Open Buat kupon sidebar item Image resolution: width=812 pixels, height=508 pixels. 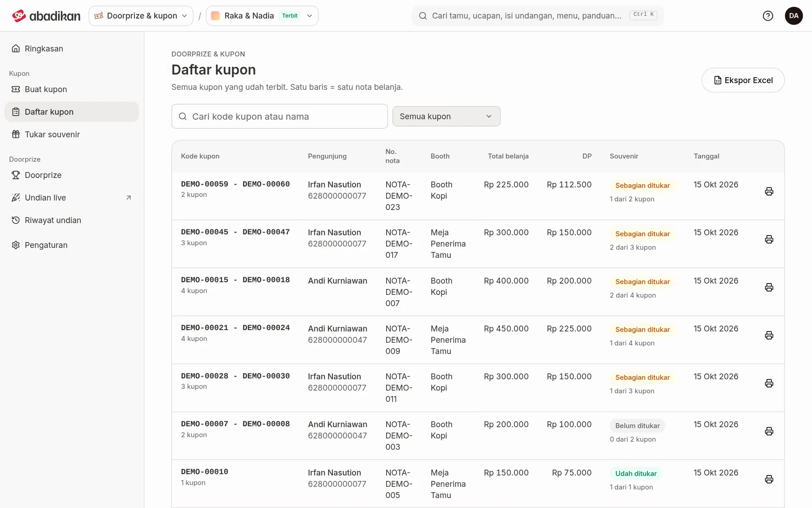click(x=72, y=89)
